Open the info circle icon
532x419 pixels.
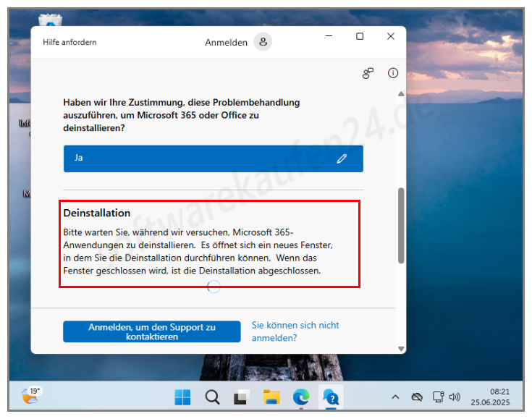pos(393,73)
